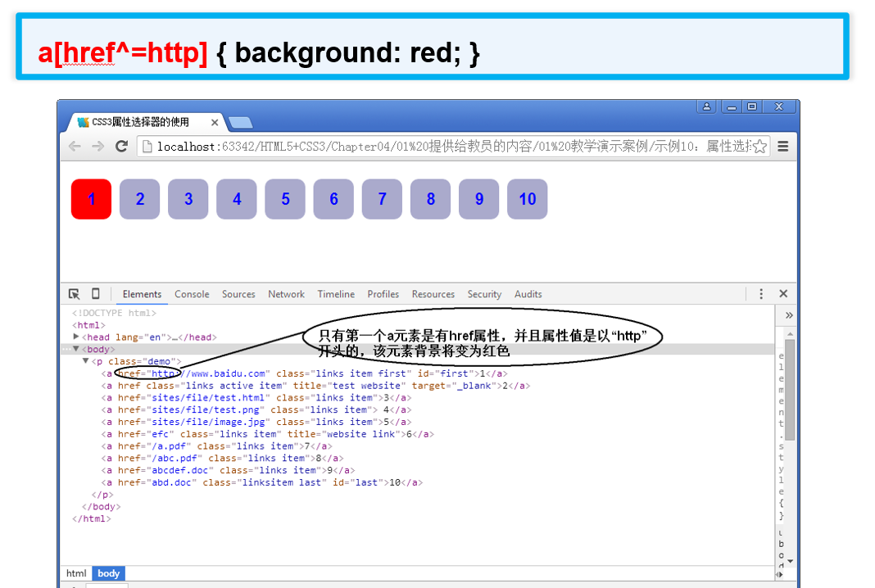The image size is (875, 588).
Task: Click scrollbar down arrow in DevTools
Action: tap(790, 560)
